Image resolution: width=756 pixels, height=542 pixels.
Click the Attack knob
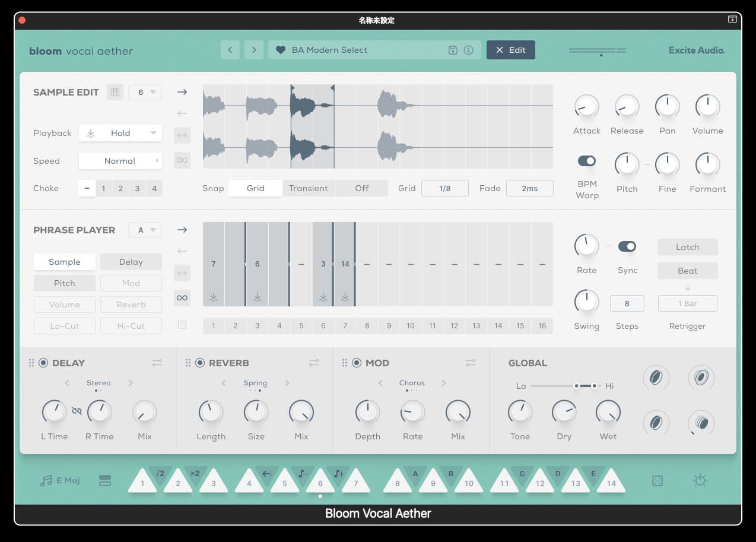586,107
